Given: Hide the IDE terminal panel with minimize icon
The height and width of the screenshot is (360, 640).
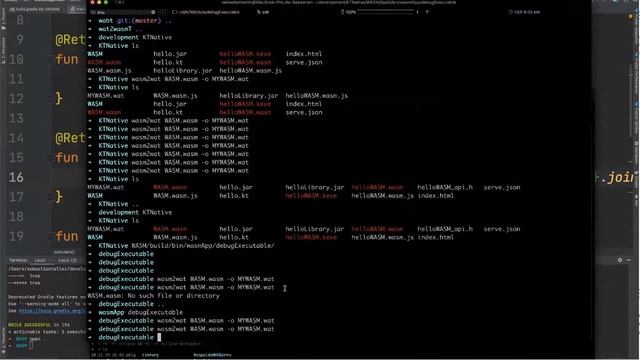Looking at the screenshot, I should point(629,260).
